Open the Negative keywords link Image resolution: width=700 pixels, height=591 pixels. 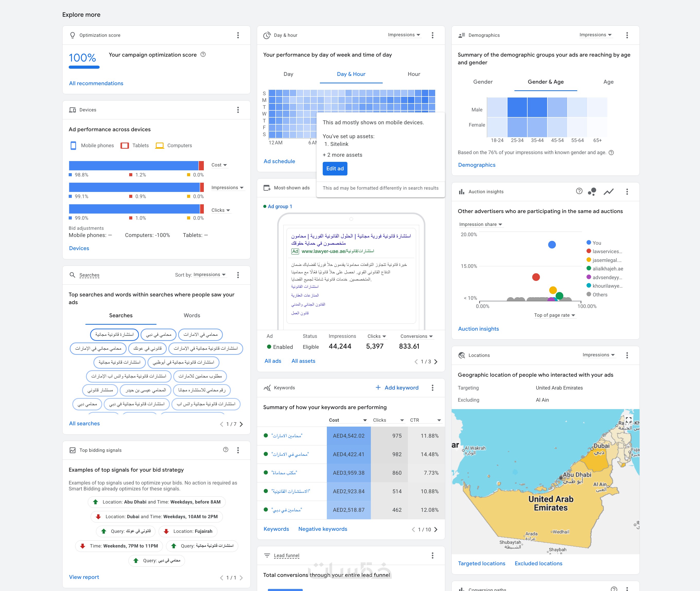[323, 529]
